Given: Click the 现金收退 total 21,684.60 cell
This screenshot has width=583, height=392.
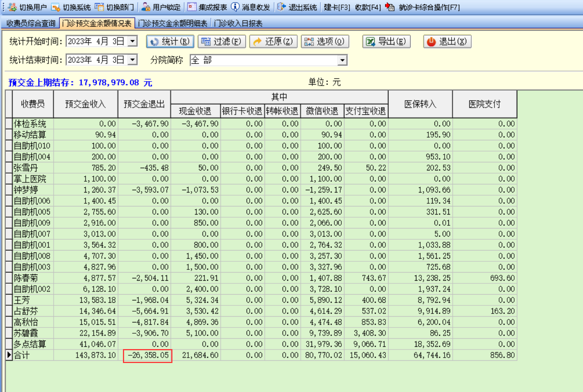Looking at the screenshot, I should coord(196,355).
